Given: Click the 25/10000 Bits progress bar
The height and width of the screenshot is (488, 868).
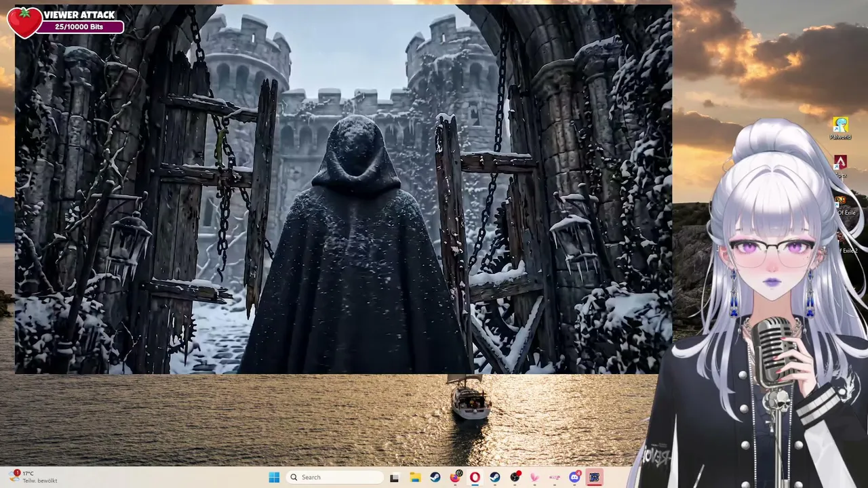Looking at the screenshot, I should (x=79, y=27).
